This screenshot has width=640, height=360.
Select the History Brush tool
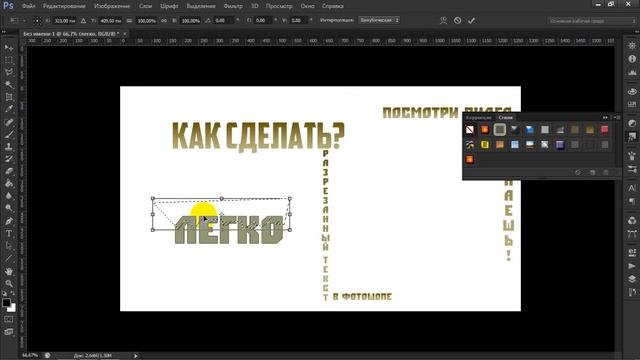pyautogui.click(x=9, y=159)
